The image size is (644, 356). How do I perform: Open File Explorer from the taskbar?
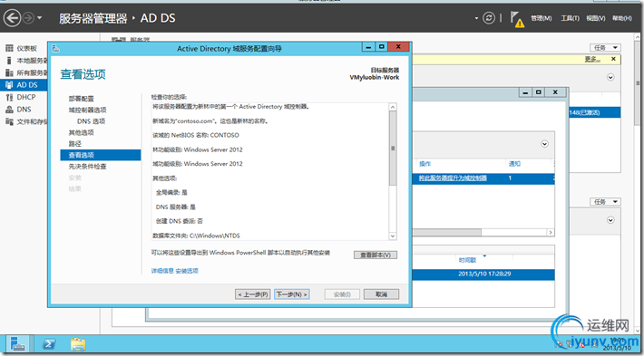pyautogui.click(x=78, y=343)
